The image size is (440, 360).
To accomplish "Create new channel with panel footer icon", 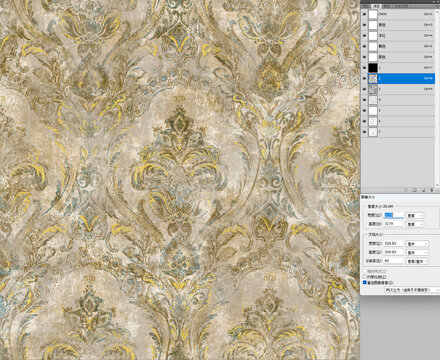I will pos(423,190).
